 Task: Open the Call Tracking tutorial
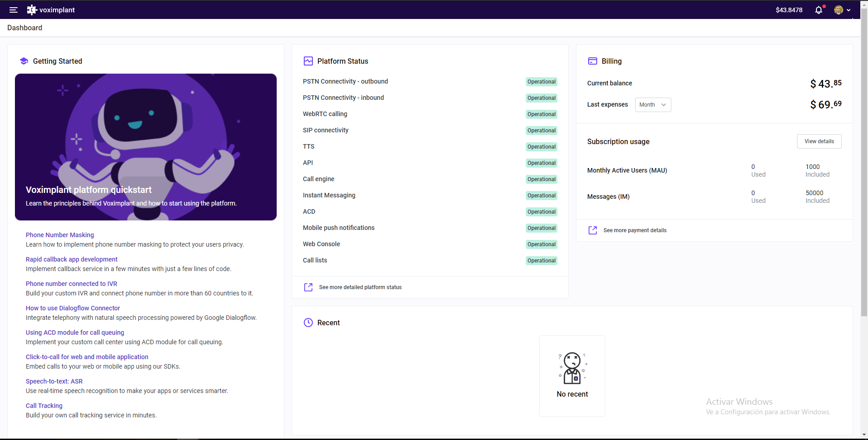click(x=44, y=406)
